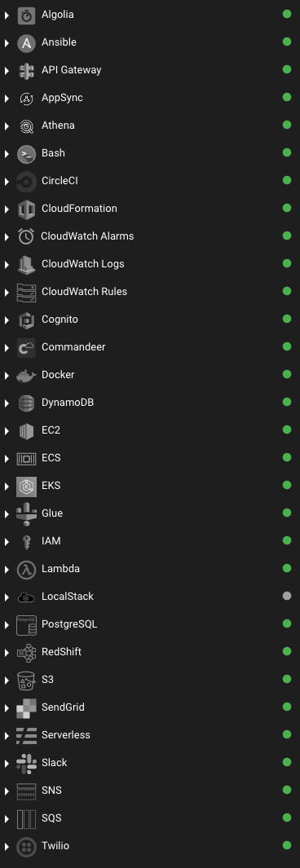Select the Docker whale icon

point(26,376)
